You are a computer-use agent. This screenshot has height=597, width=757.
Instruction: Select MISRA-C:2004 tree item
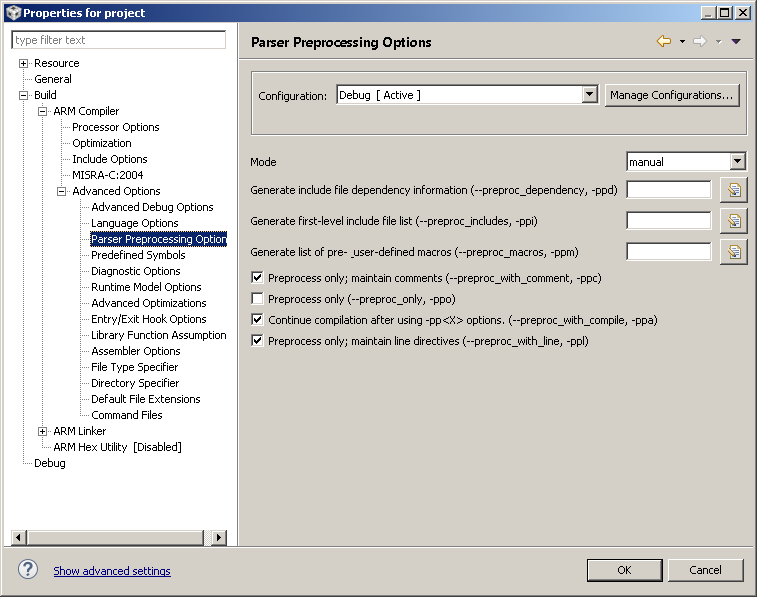click(108, 175)
